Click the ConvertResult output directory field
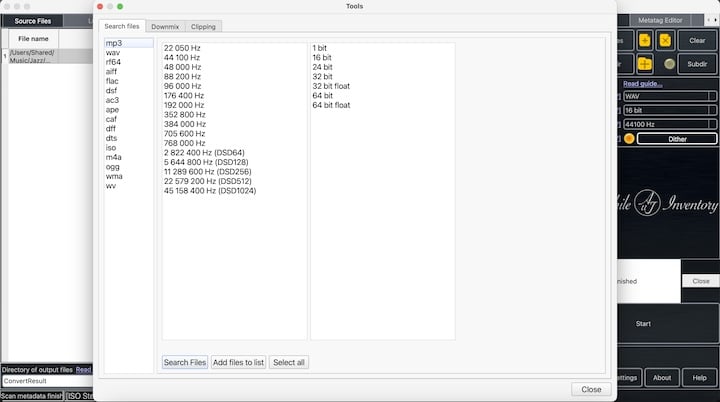 point(48,381)
